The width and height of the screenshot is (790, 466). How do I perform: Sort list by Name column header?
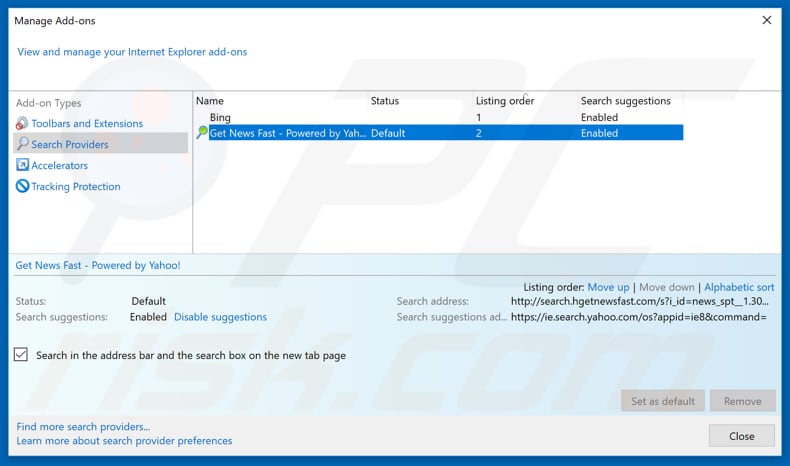click(210, 101)
